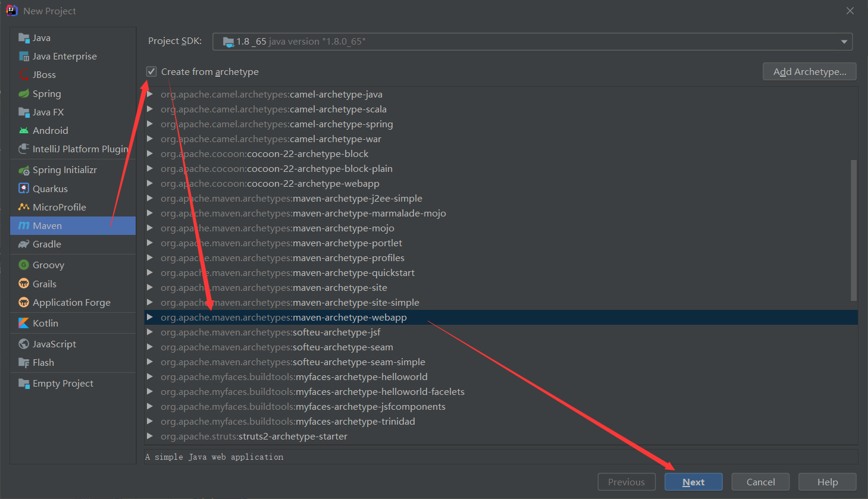Click Add Archetype button
This screenshot has height=499, width=868.
(810, 71)
